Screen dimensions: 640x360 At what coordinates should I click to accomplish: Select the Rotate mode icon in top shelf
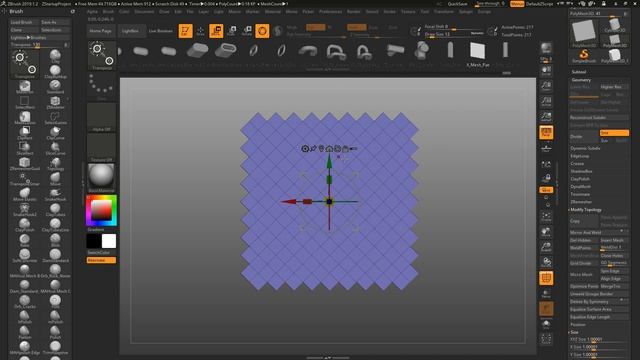(x=247, y=31)
